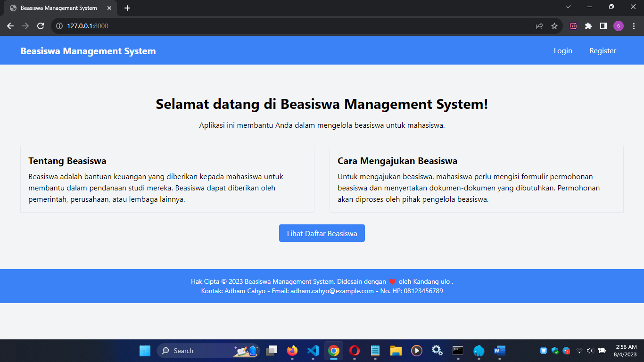The width and height of the screenshot is (644, 362).
Task: Click the volume icon to toggle sound settings
Action: 590,351
